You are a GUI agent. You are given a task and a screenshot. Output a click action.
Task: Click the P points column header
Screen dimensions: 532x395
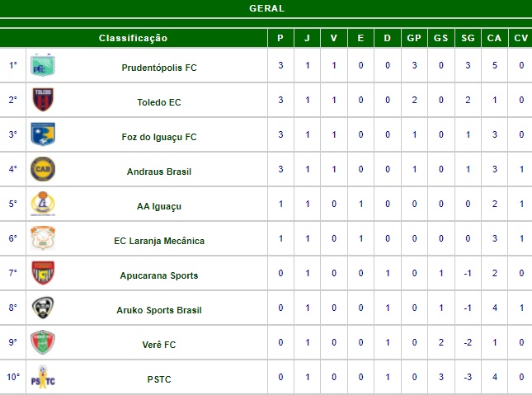[280, 38]
